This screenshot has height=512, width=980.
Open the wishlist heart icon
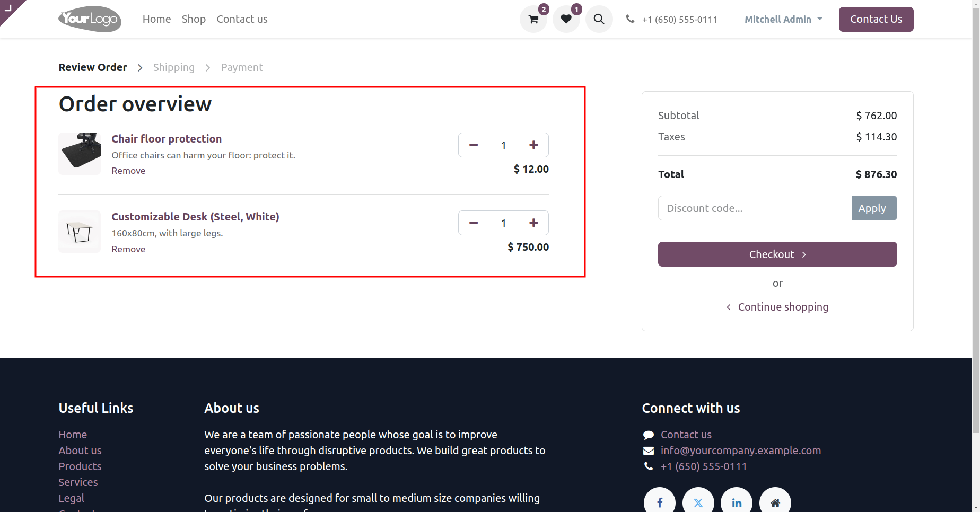point(566,19)
